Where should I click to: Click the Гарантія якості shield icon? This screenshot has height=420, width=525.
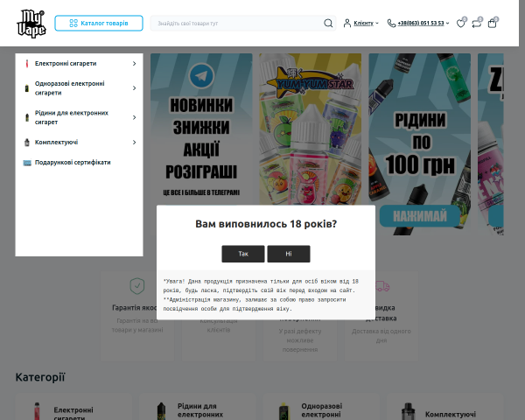pyautogui.click(x=137, y=286)
